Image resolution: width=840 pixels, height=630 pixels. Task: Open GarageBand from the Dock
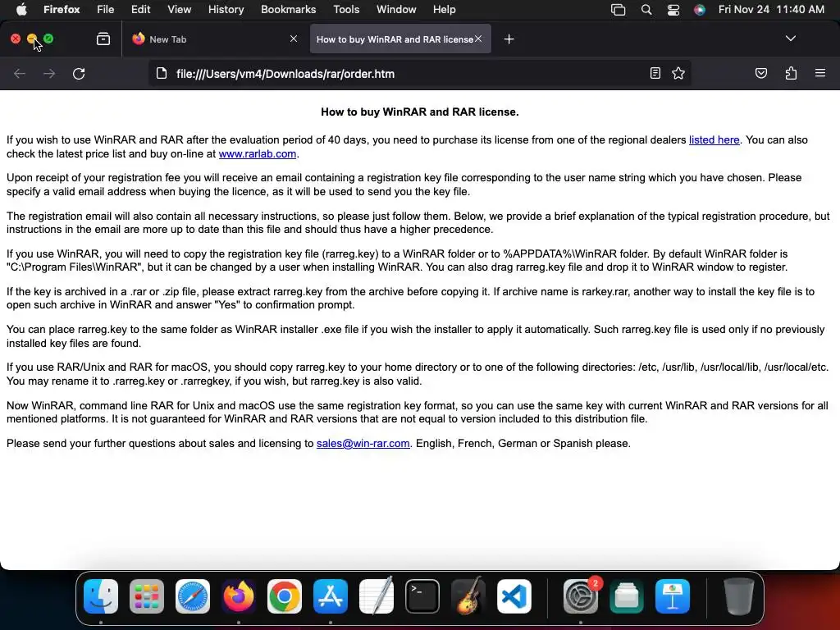tap(468, 596)
